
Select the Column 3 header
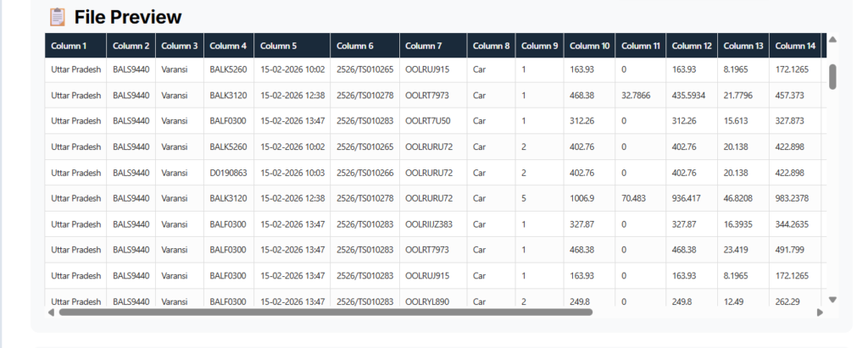[180, 46]
